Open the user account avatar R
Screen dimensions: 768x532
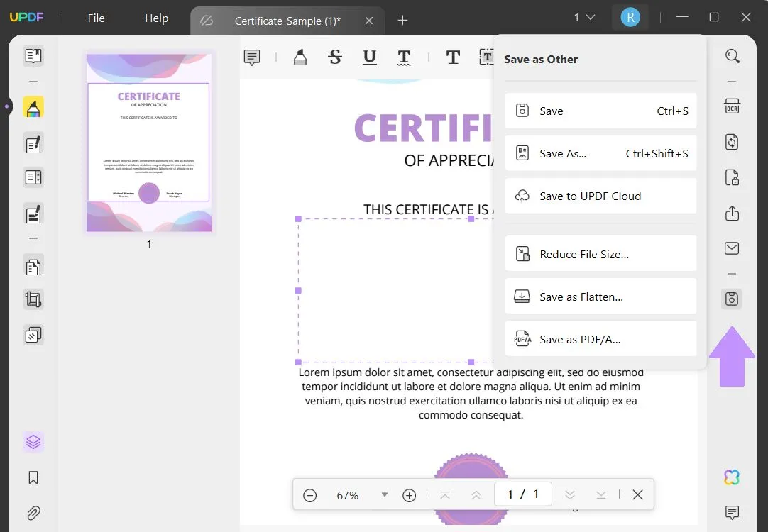coord(630,18)
